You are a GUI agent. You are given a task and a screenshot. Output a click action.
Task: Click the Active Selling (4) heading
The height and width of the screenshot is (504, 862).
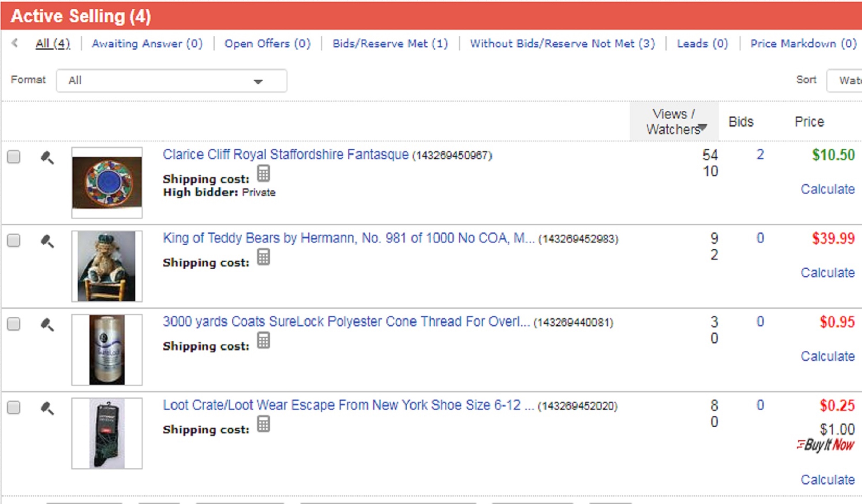tap(81, 16)
